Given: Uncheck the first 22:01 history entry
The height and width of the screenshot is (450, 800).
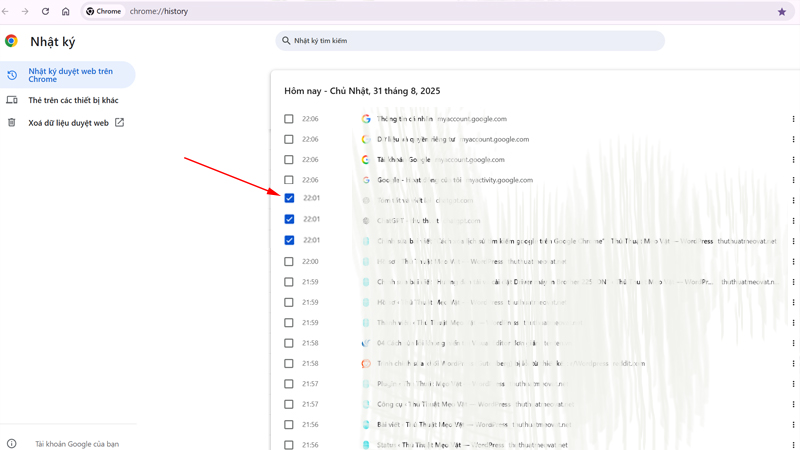Looking at the screenshot, I should coord(289,199).
